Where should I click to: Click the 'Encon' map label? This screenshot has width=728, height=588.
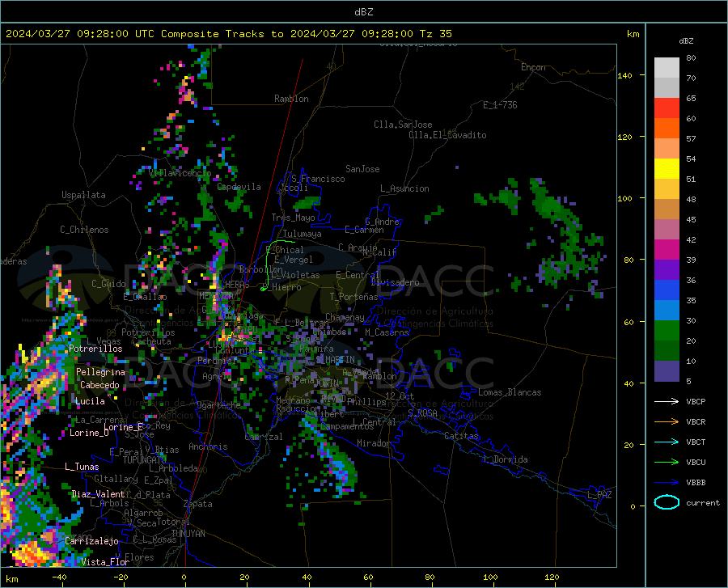[534, 67]
